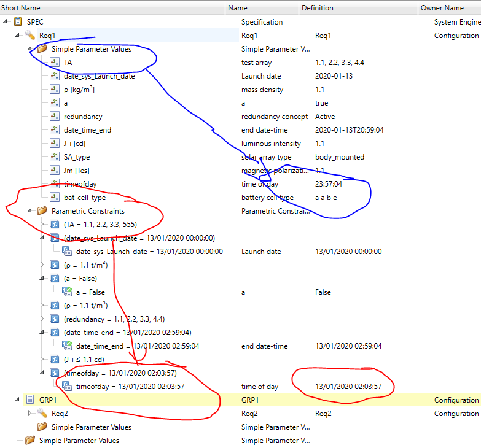Collapse the (a = False) constraint
Image resolution: width=481 pixels, height=448 pixels.
(42, 278)
